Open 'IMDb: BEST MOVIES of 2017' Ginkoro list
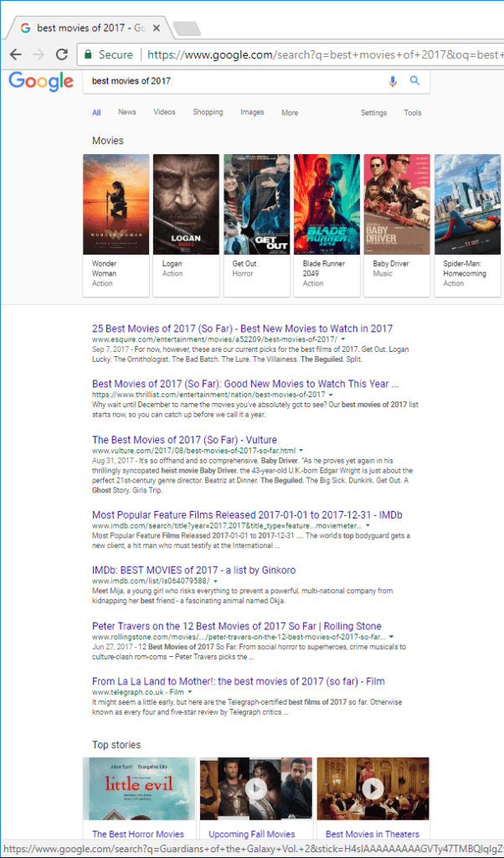This screenshot has width=504, height=858. click(x=193, y=570)
